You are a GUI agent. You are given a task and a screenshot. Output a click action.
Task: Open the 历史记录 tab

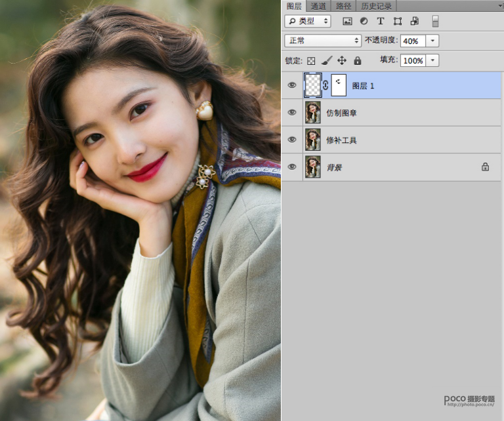pyautogui.click(x=376, y=6)
